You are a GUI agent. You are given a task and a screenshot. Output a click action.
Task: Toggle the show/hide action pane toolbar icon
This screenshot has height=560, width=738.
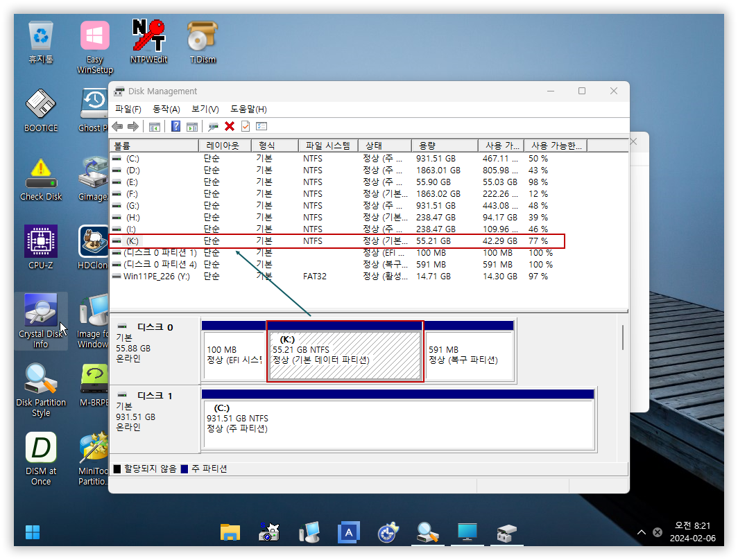(x=192, y=126)
